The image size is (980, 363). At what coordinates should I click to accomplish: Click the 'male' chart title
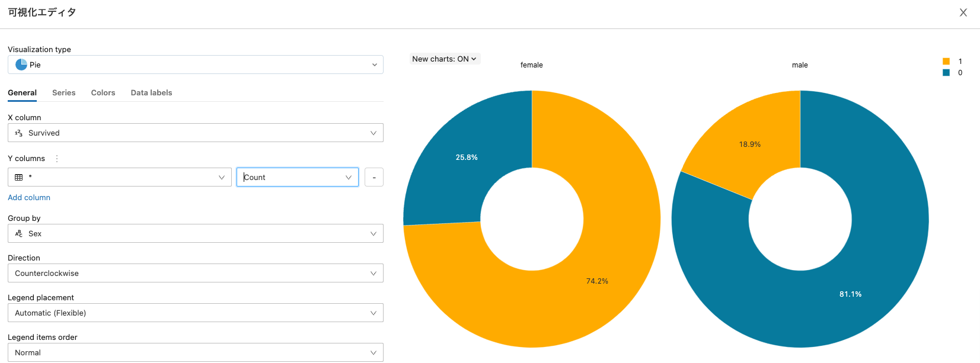tap(800, 65)
